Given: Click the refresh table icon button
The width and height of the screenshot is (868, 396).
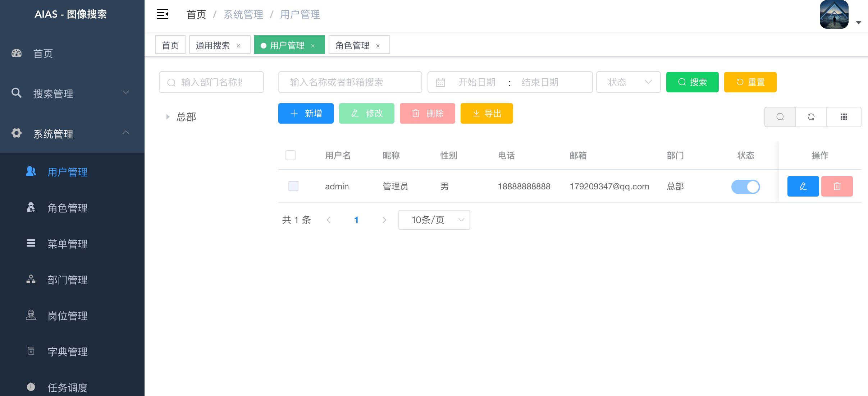Looking at the screenshot, I should (811, 117).
